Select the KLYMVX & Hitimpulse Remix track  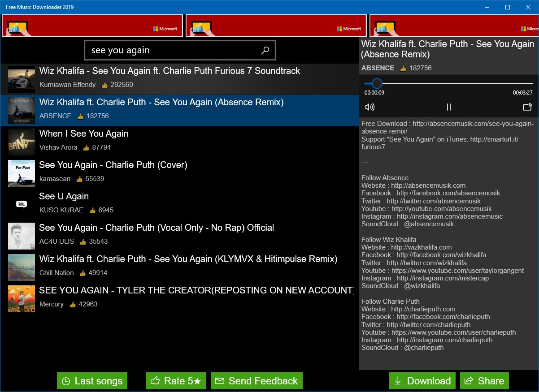coord(179,267)
